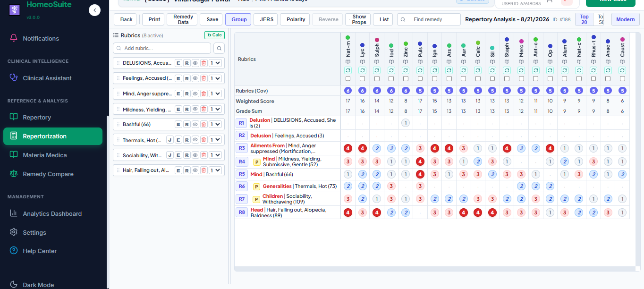The height and width of the screenshot is (289, 644).
Task: Click the R icon on Bashful (66) rubric
Action: click(186, 124)
